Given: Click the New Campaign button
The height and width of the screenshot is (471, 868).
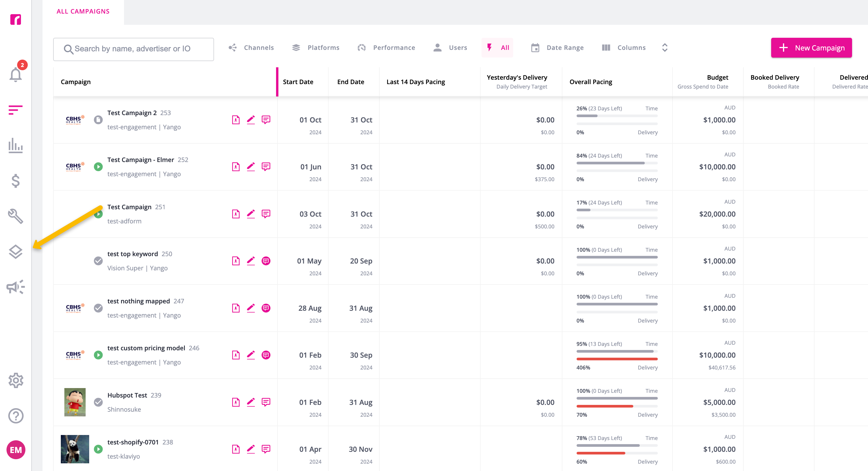Looking at the screenshot, I should click(x=811, y=48).
